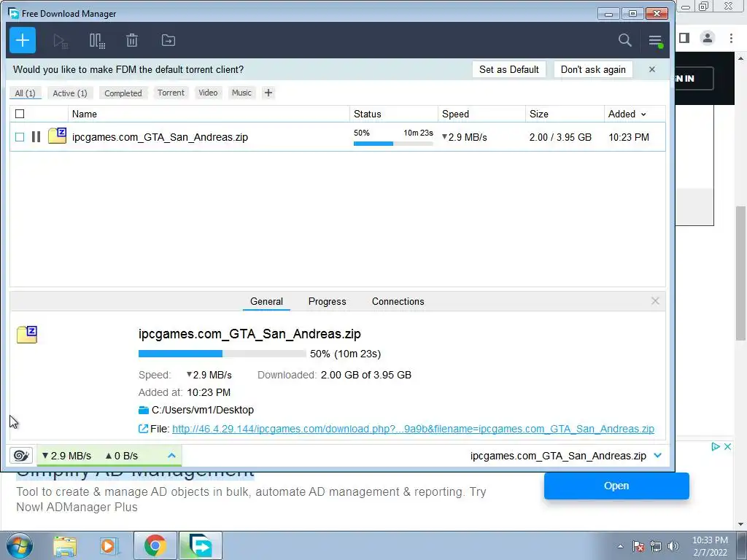Add a new download with the plus button
The width and height of the screenshot is (747, 560).
click(x=23, y=41)
